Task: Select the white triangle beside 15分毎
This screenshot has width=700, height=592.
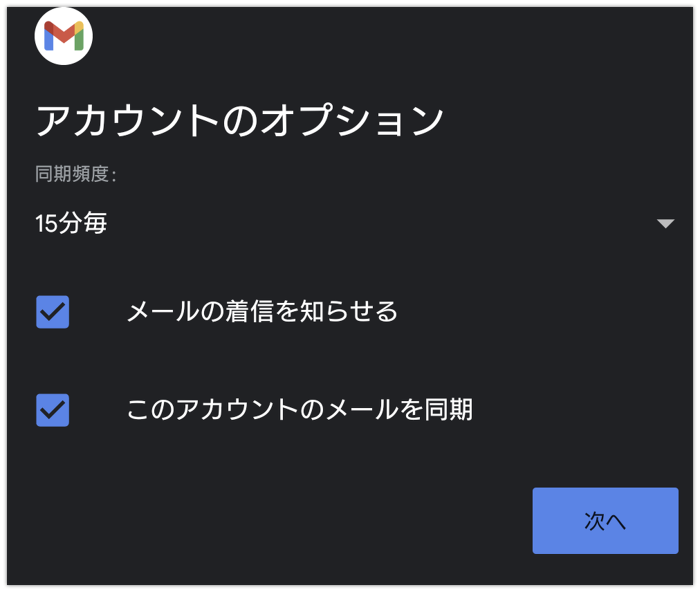Action: pyautogui.click(x=665, y=223)
